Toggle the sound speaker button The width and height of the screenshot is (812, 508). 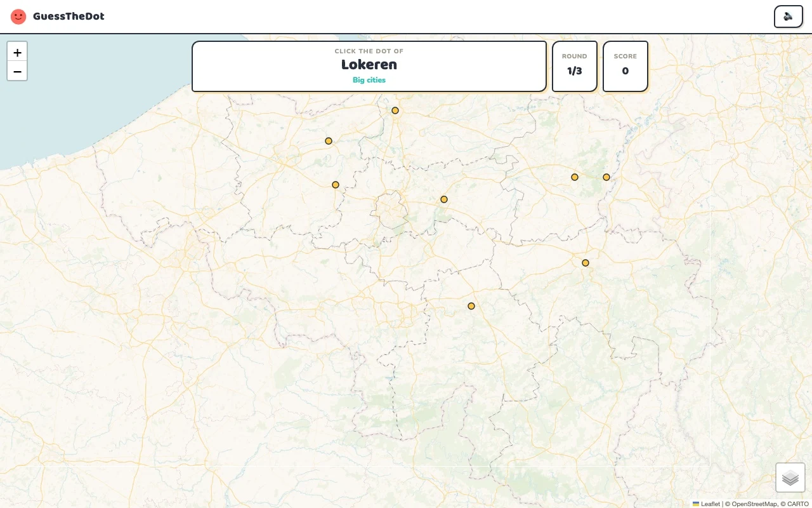click(788, 17)
